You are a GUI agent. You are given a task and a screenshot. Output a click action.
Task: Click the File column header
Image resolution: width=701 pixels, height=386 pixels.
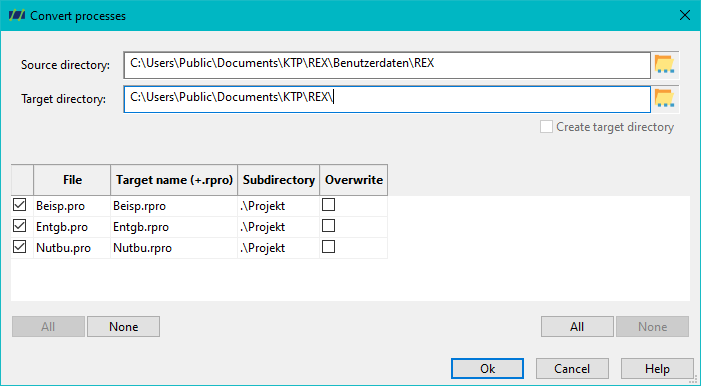coord(72,180)
